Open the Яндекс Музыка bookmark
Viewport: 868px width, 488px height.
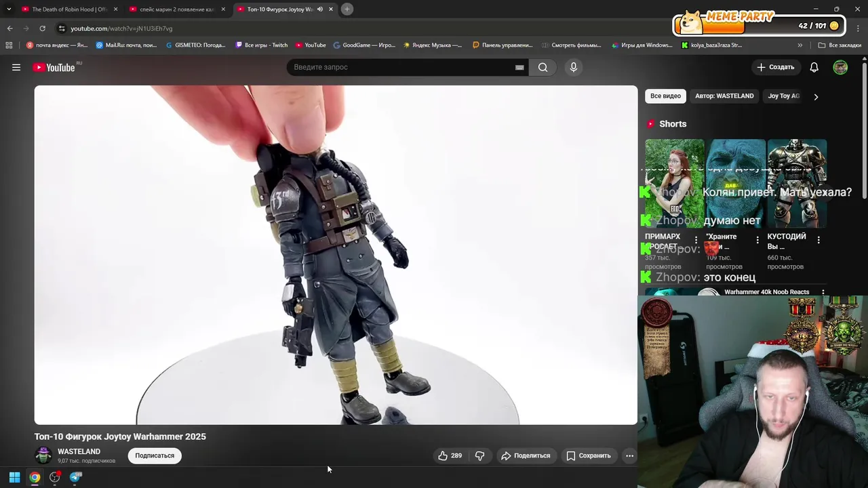coord(433,45)
